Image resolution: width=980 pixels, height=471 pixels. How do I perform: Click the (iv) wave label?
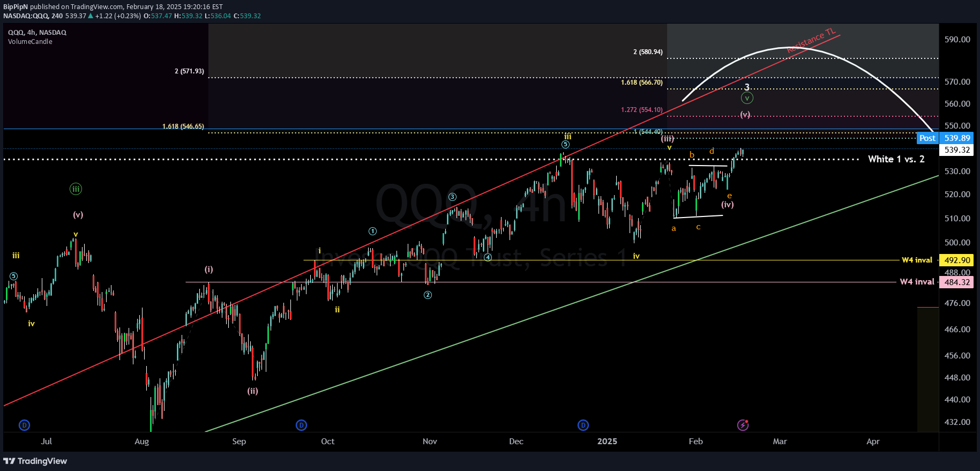point(727,205)
